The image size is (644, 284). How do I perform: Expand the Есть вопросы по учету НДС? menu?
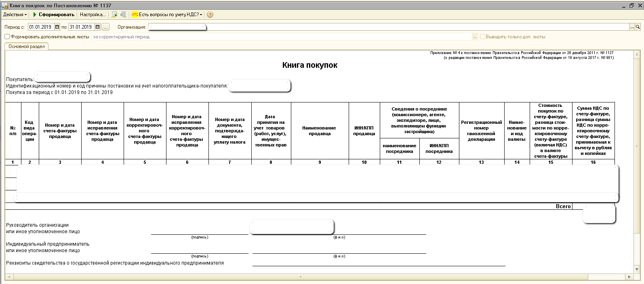click(167, 15)
